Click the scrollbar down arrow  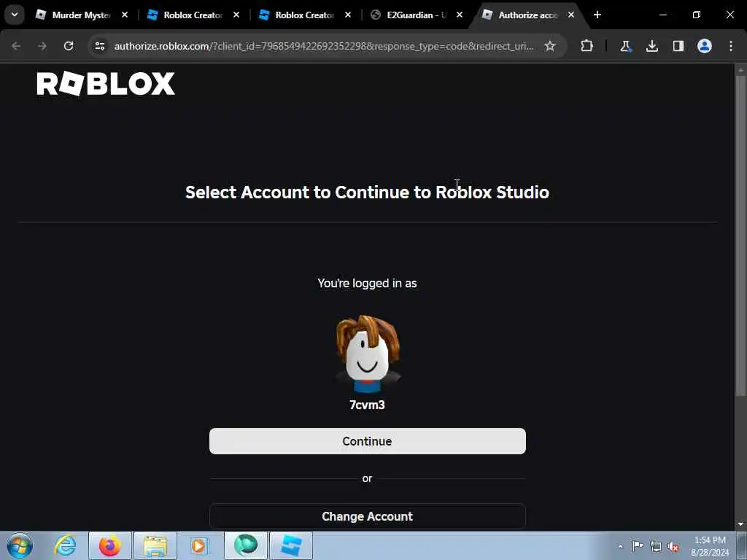(740, 524)
